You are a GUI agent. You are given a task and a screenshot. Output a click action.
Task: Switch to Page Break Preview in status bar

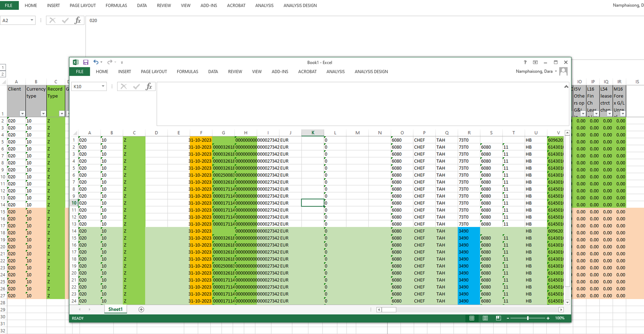click(498, 318)
